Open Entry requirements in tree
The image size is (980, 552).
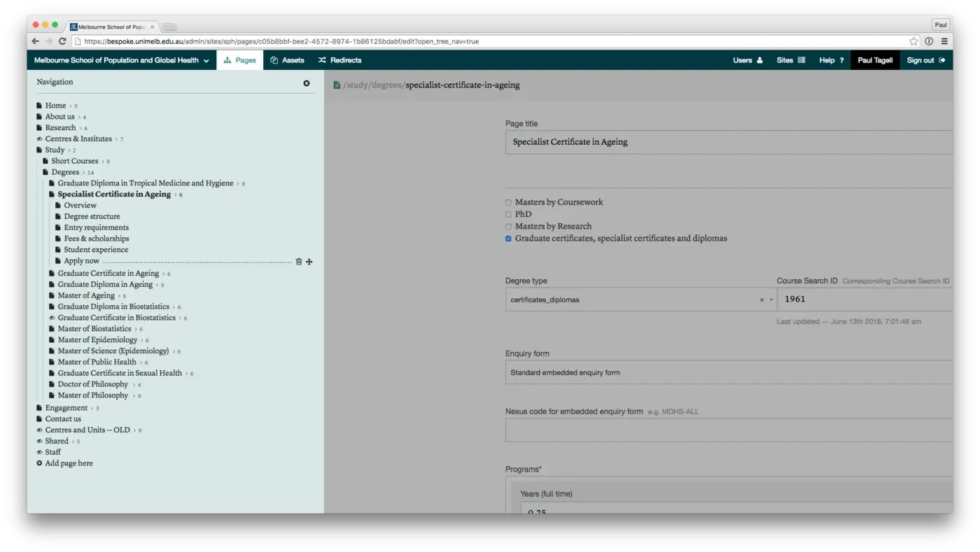tap(97, 227)
